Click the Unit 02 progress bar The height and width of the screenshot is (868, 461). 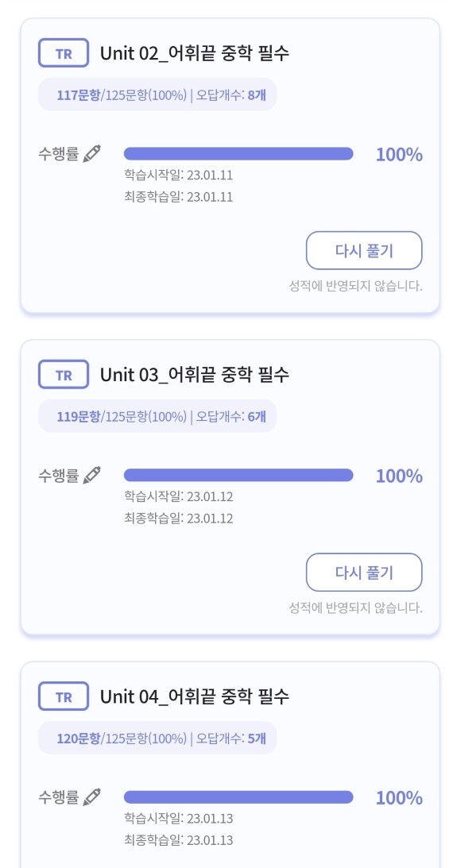(x=238, y=154)
